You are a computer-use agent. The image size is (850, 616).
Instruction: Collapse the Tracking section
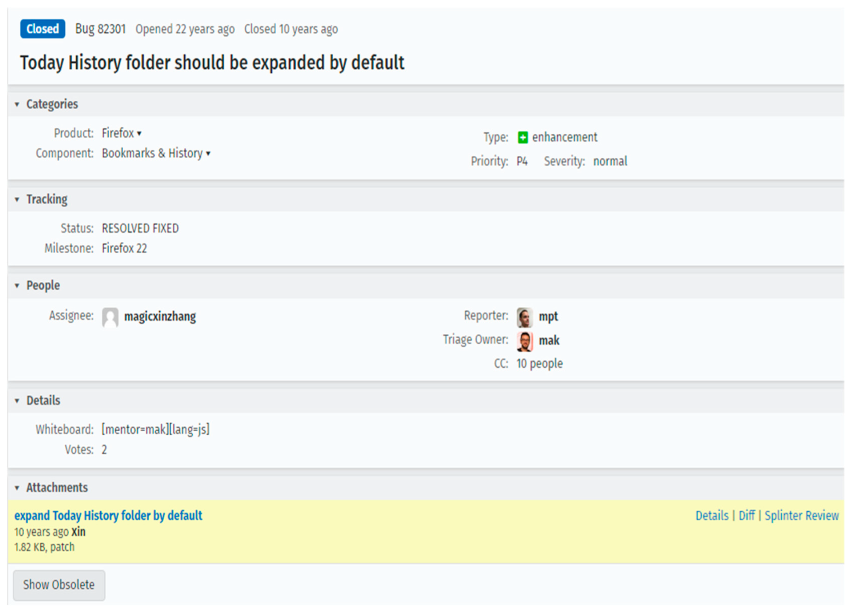[x=17, y=199]
